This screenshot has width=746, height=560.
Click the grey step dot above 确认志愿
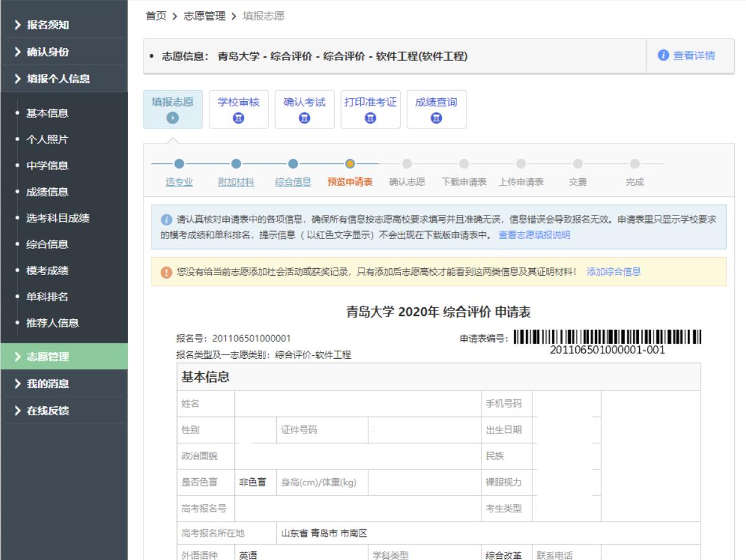pos(407,164)
